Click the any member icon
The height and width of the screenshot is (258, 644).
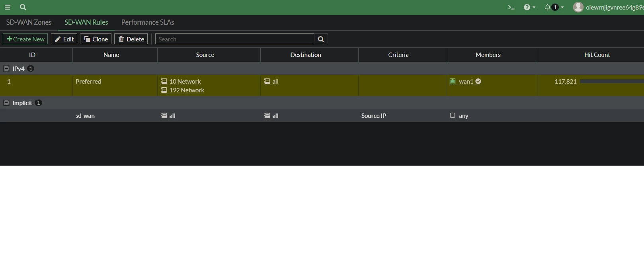pyautogui.click(x=453, y=115)
